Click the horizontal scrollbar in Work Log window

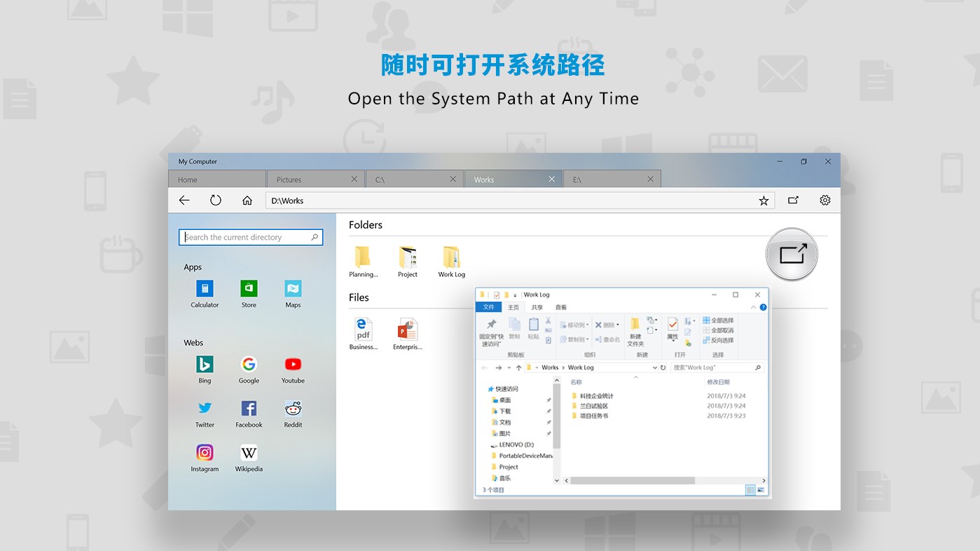[630, 480]
